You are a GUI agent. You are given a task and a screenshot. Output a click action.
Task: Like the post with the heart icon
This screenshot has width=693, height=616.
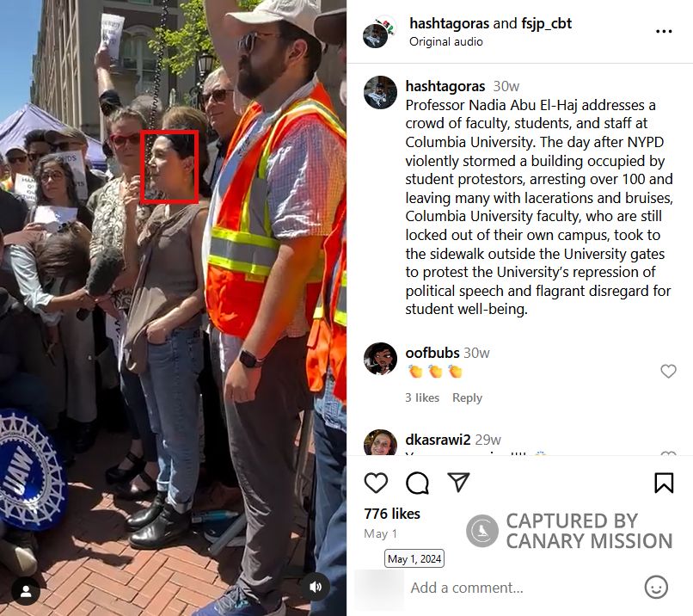coord(376,483)
